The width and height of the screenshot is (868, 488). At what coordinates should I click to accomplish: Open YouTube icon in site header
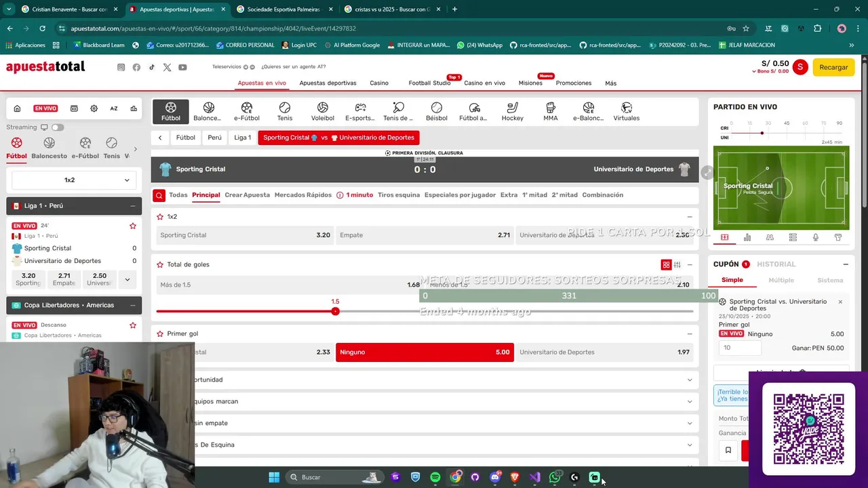tap(182, 67)
